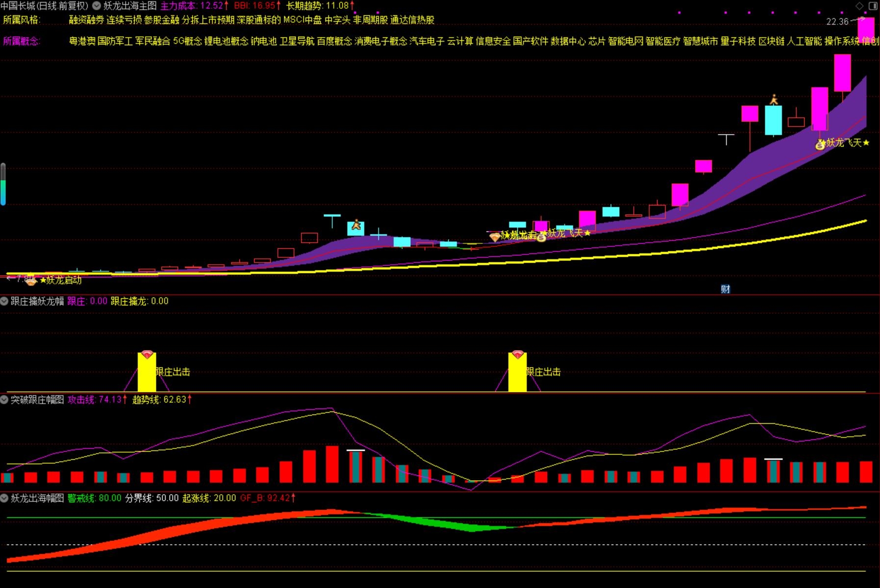Click the 芯片 concept tag
880x588 pixels.
(x=598, y=41)
